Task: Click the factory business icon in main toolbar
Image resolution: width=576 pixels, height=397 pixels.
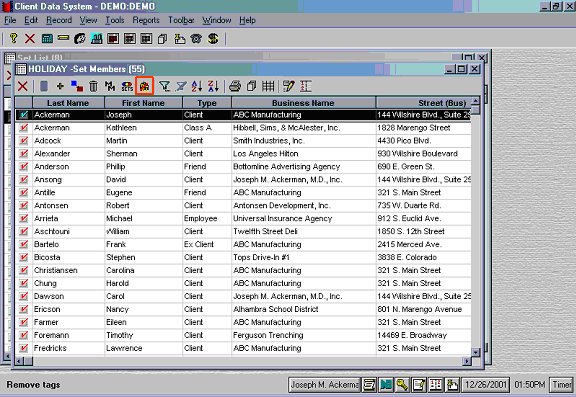Action: (96, 38)
